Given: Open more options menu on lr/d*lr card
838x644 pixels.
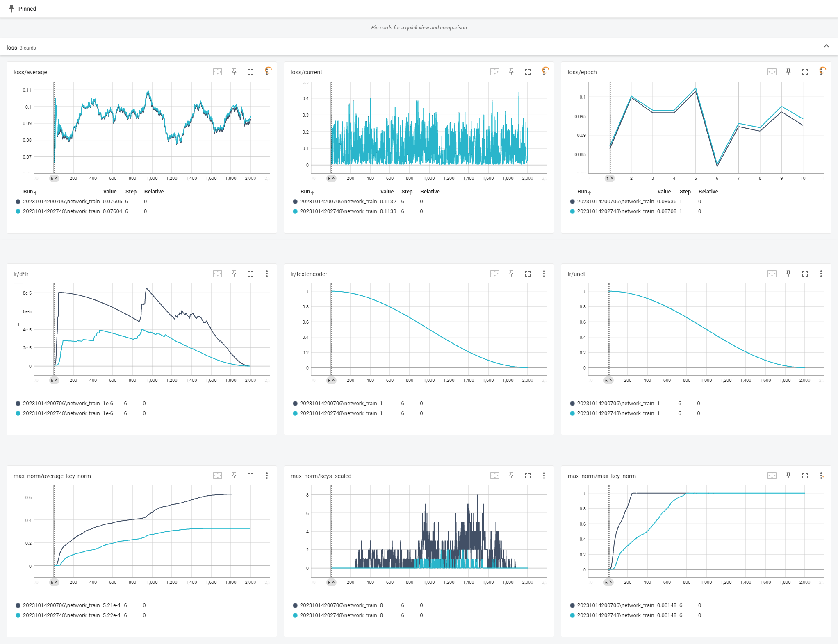Looking at the screenshot, I should [x=267, y=274].
